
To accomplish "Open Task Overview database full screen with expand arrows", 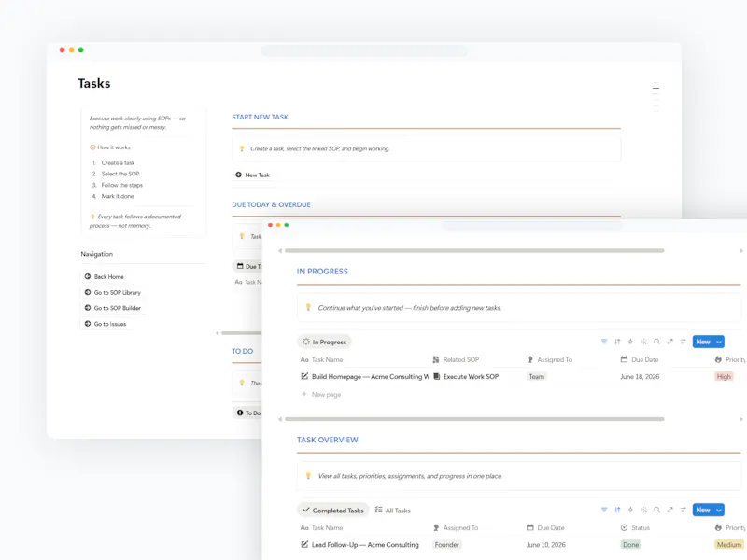I will (669, 510).
